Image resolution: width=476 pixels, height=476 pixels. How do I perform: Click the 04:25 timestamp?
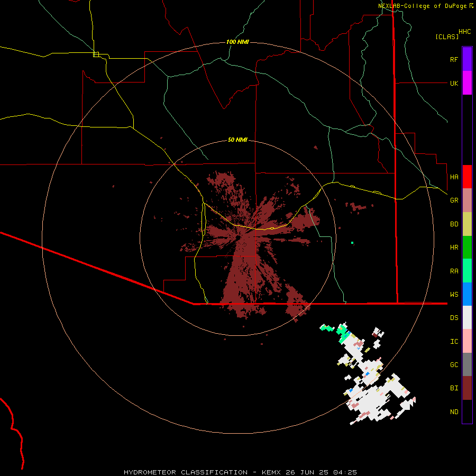pyautogui.click(x=345, y=472)
